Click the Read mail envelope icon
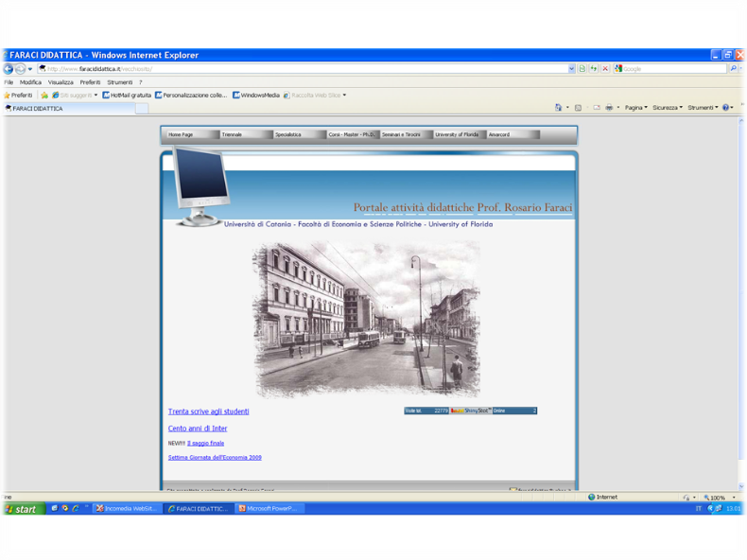The height and width of the screenshot is (560, 747). point(597,108)
